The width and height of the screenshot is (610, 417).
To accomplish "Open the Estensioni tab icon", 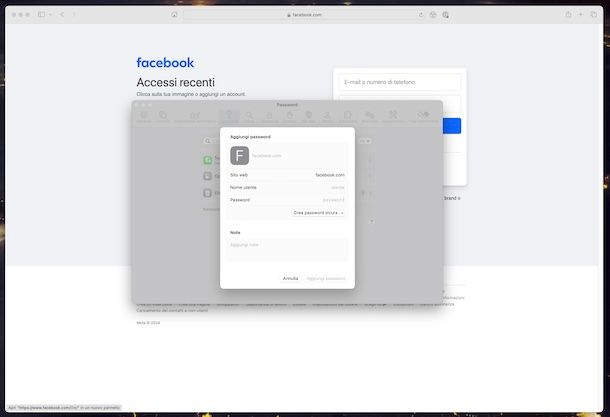I will coord(347,117).
